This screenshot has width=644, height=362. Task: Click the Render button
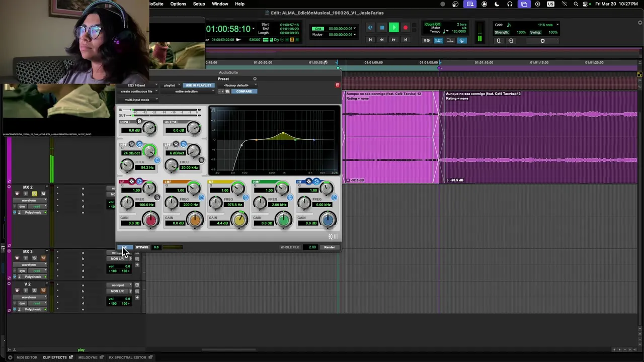pyautogui.click(x=330, y=247)
